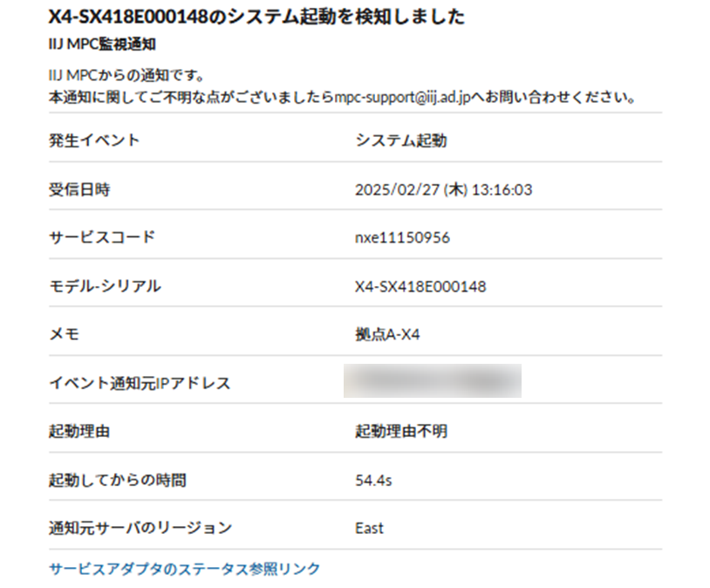
Task: Select the IIJ MPC監視通知 subtitle
Action: (103, 43)
